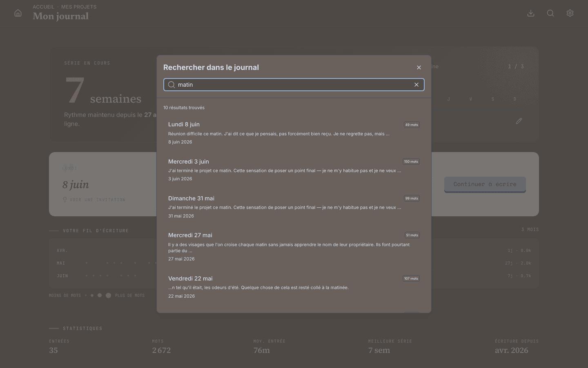Open the 'Mercredi 27 mai' result

pos(294,247)
